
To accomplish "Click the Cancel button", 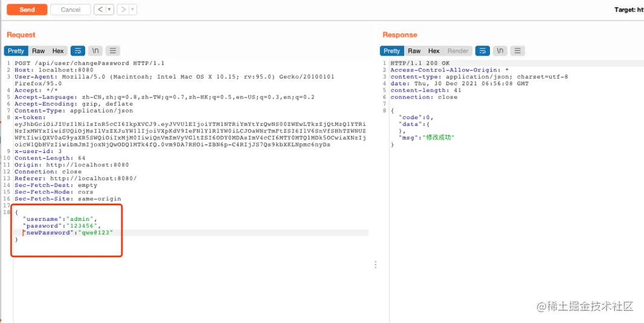I will tap(71, 10).
